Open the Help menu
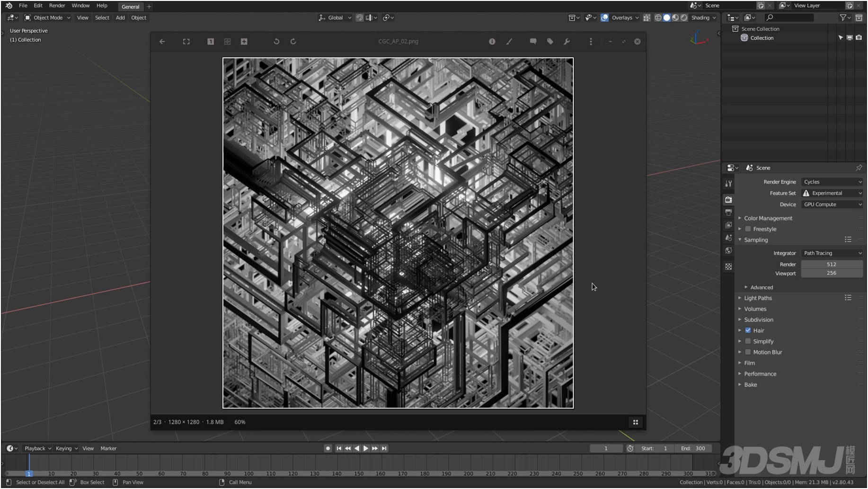This screenshot has height=489, width=868. [x=102, y=6]
